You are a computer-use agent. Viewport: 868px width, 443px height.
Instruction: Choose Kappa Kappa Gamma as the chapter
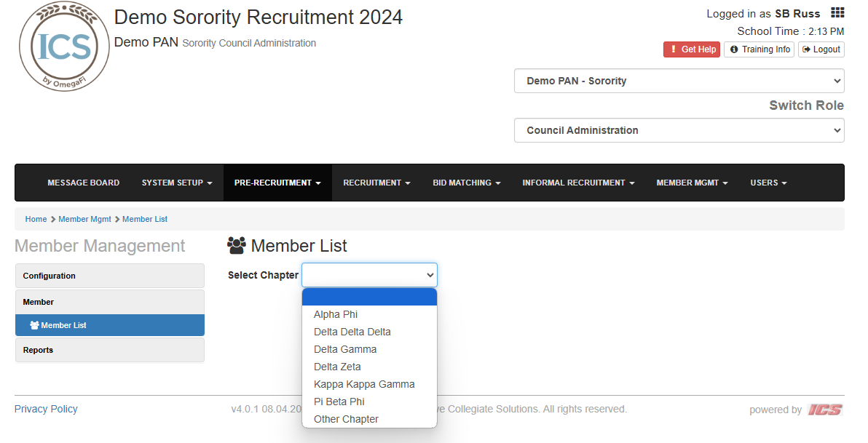(364, 384)
